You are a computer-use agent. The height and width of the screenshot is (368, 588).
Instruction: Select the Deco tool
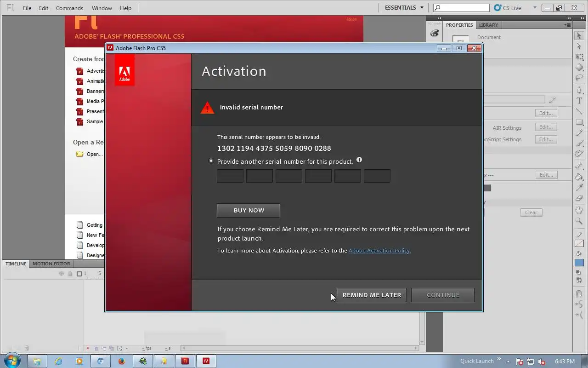(x=579, y=154)
